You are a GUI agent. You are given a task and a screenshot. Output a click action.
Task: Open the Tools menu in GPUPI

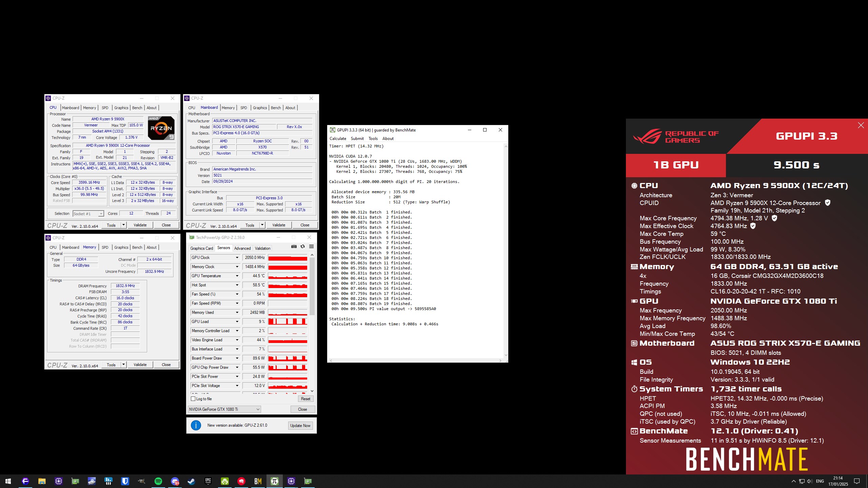(373, 139)
